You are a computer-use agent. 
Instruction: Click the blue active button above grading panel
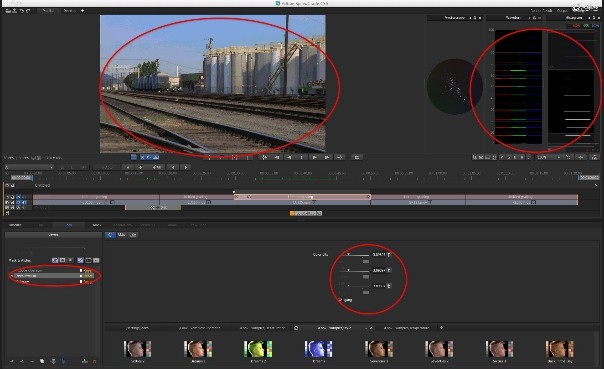pos(110,235)
